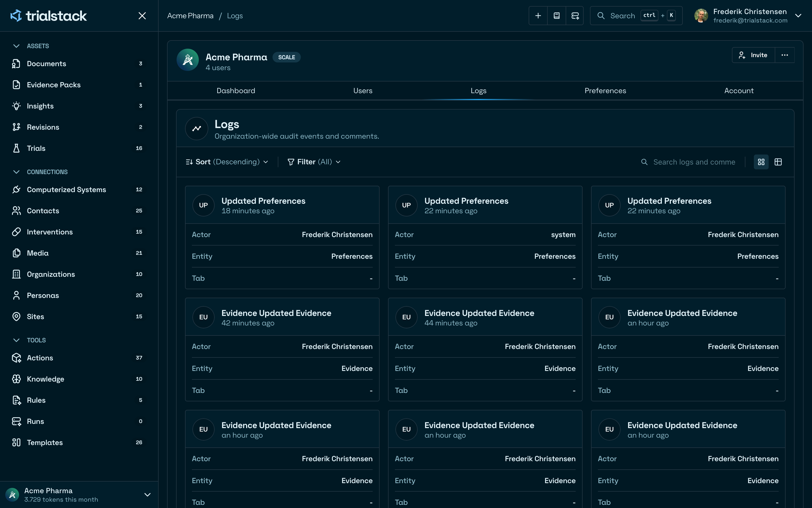Click the document icon in top bar
The height and width of the screenshot is (508, 812).
click(x=557, y=16)
